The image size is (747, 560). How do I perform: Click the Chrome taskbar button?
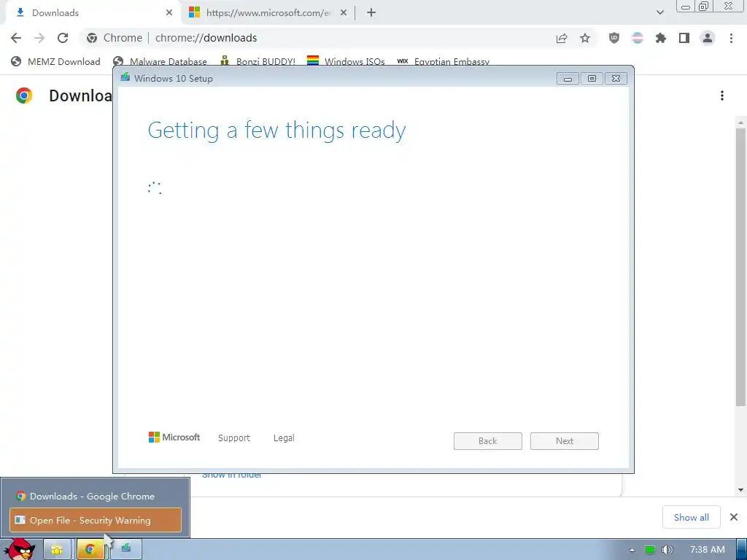pyautogui.click(x=90, y=550)
